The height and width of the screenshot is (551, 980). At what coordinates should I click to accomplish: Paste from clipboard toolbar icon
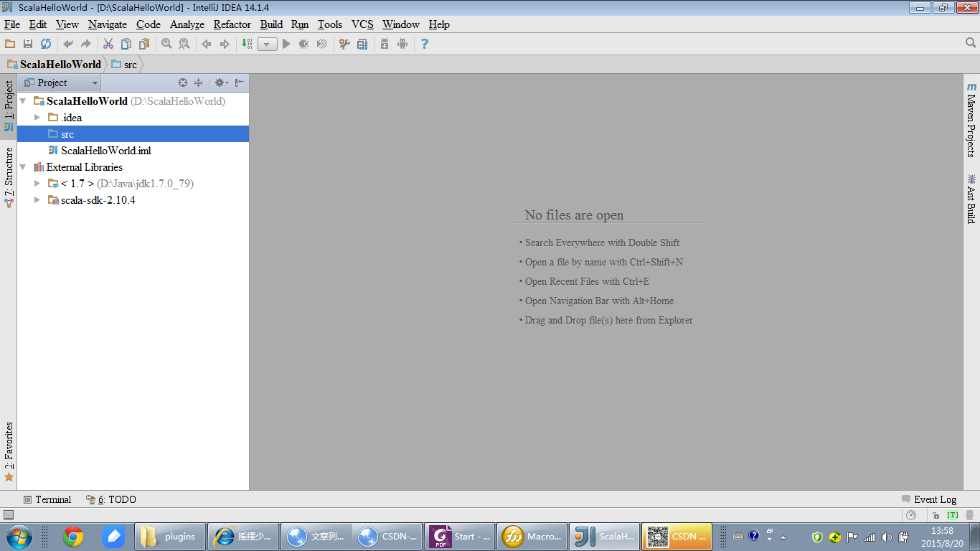[144, 44]
